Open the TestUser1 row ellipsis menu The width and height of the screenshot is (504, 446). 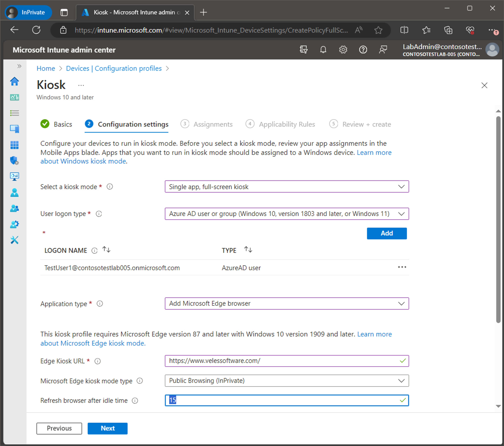pos(402,267)
